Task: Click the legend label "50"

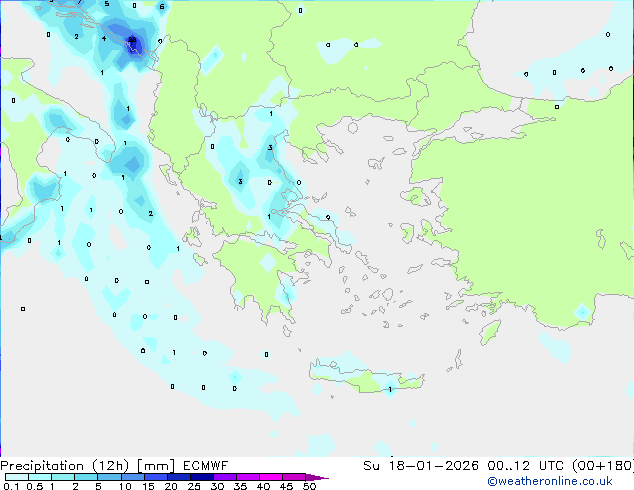Action: tap(309, 486)
